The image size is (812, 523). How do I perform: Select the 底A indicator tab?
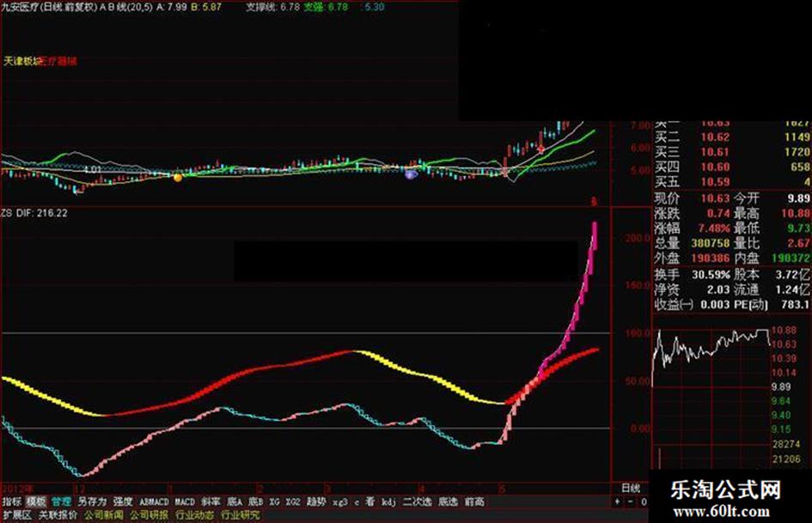point(235,502)
